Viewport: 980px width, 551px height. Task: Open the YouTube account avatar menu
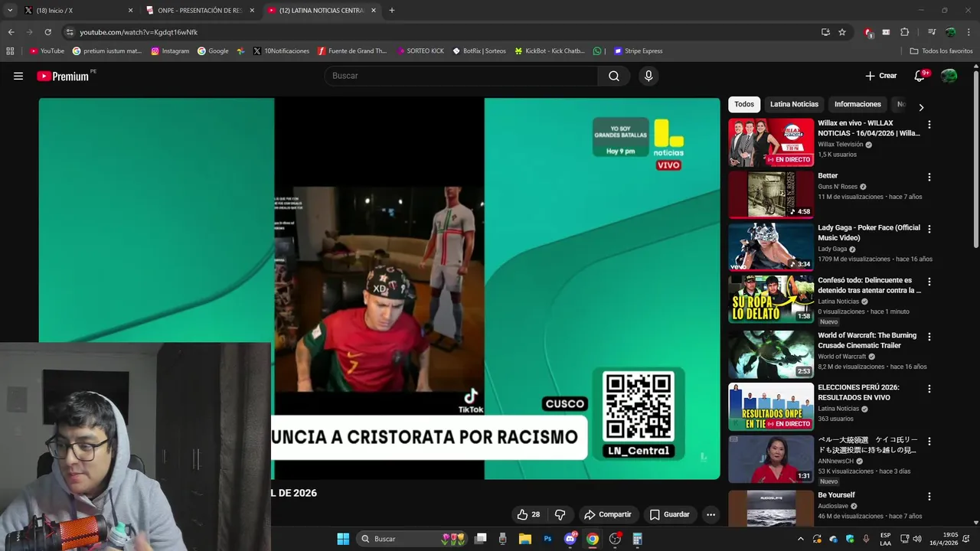(949, 76)
